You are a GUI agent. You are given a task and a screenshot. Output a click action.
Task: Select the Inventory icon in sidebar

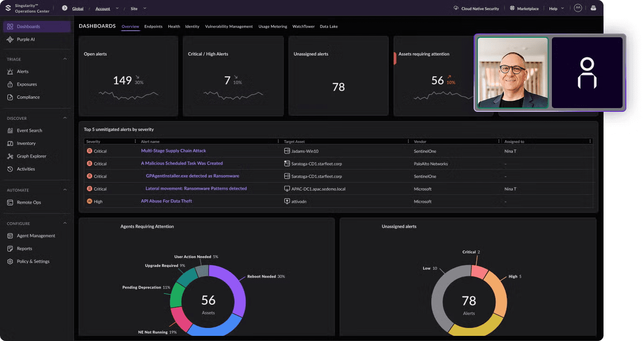pyautogui.click(x=10, y=143)
